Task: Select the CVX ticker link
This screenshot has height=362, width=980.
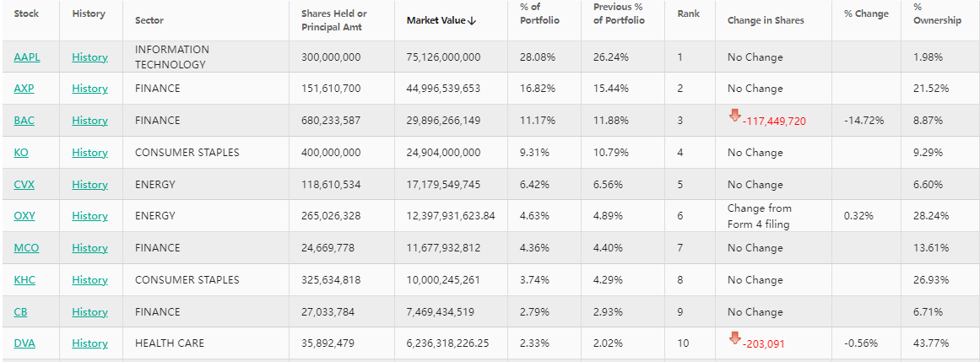Action: click(x=24, y=185)
